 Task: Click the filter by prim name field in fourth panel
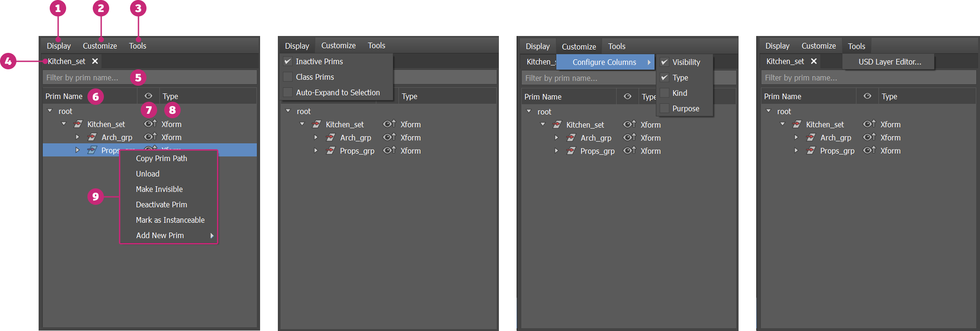pos(868,78)
